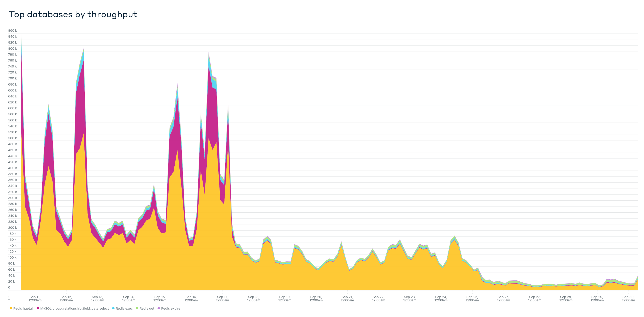The width and height of the screenshot is (644, 317).
Task: Click the Sep 21, 12:00am axis label
Action: 347,299
